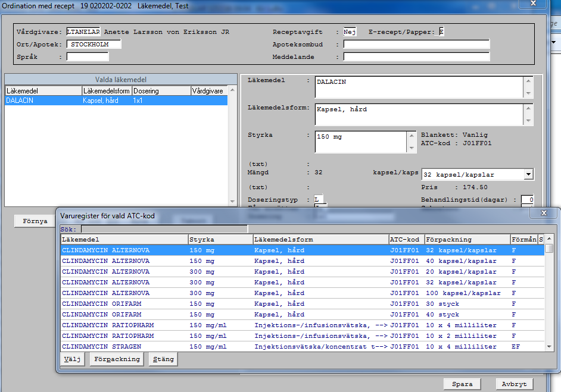561x392 pixels.
Task: Click the Vårdgivare column header
Action: [209, 91]
